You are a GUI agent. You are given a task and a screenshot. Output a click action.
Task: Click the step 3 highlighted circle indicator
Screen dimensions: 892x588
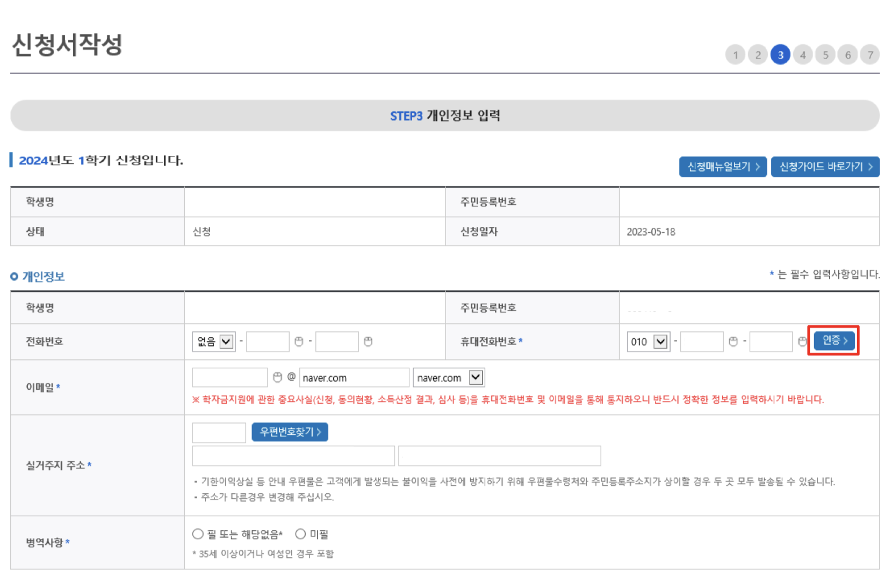click(x=780, y=54)
